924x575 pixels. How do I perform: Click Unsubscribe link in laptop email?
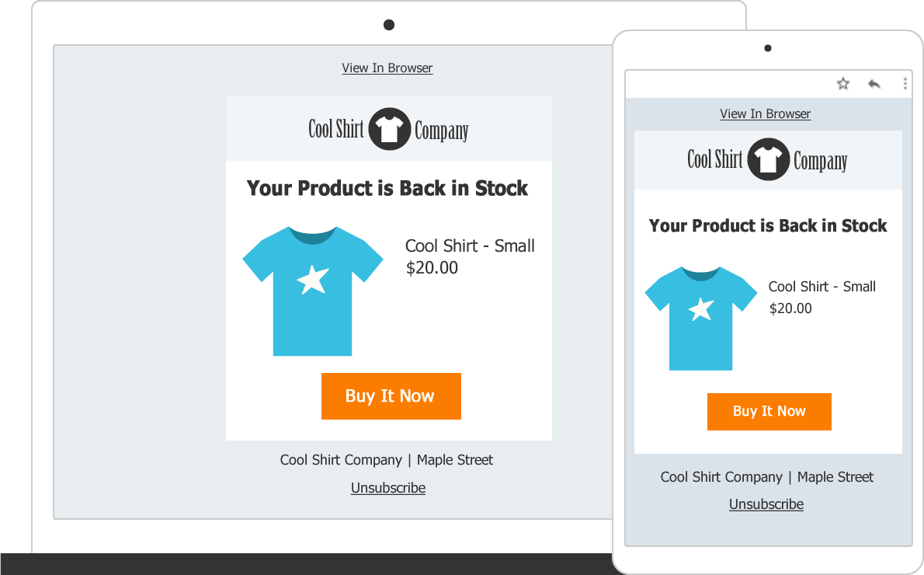point(388,488)
